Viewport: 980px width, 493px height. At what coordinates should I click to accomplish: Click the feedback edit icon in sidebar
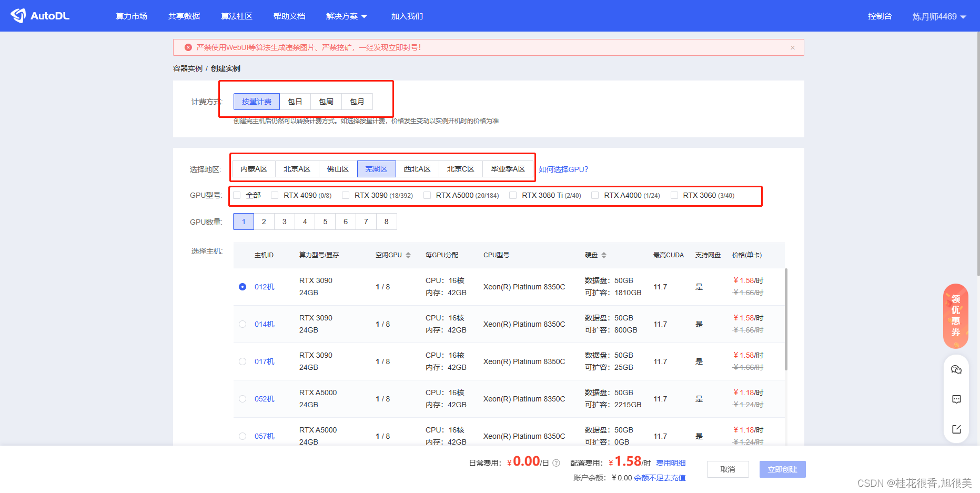[956, 429]
